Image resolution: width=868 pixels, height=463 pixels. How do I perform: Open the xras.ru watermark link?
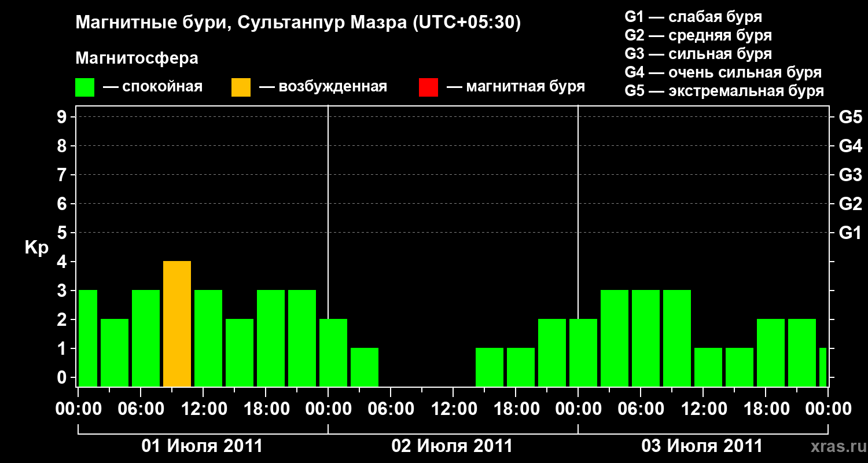coord(835,447)
